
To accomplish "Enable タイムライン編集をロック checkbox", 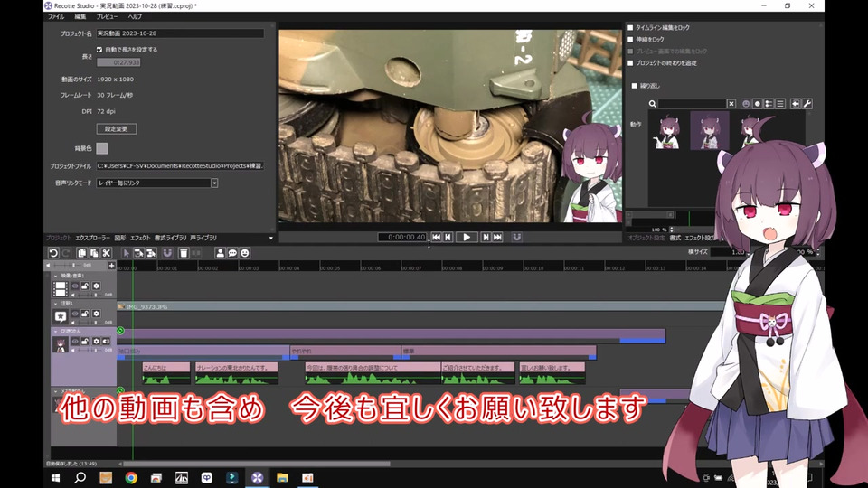I will tap(630, 28).
